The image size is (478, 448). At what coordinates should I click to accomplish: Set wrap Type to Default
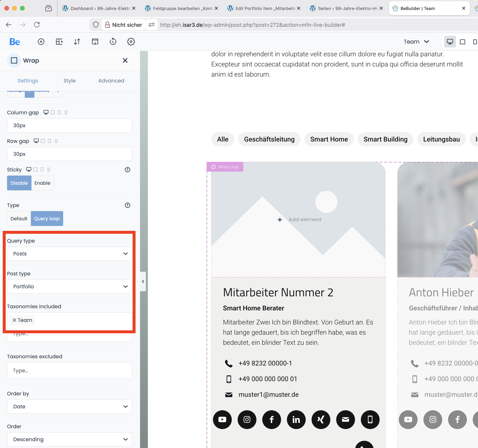(19, 219)
